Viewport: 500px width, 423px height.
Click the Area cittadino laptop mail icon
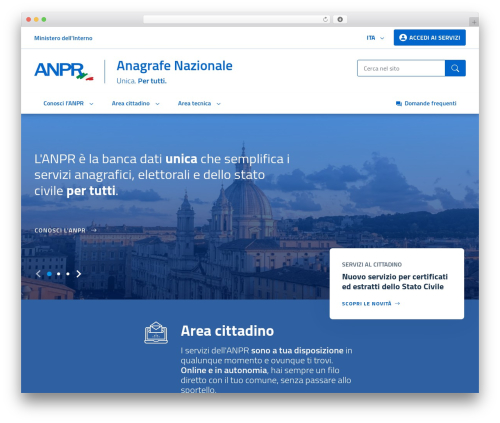coord(156,333)
